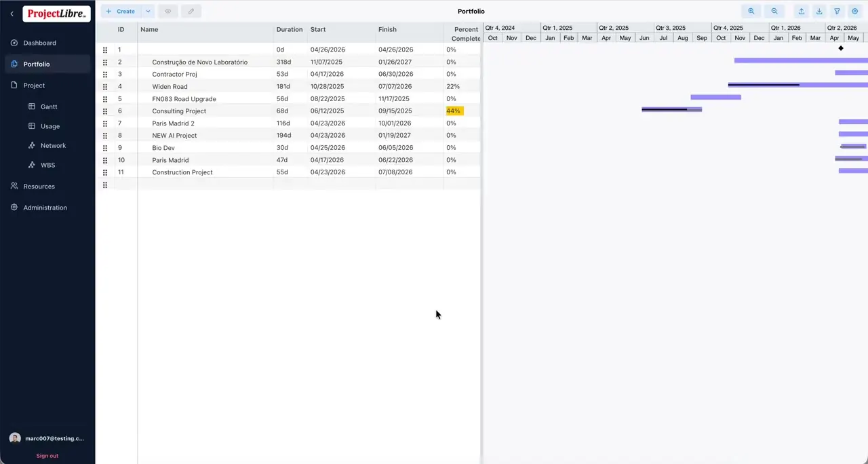
Task: Click the Consulting Project Gantt bar
Action: pos(671,109)
